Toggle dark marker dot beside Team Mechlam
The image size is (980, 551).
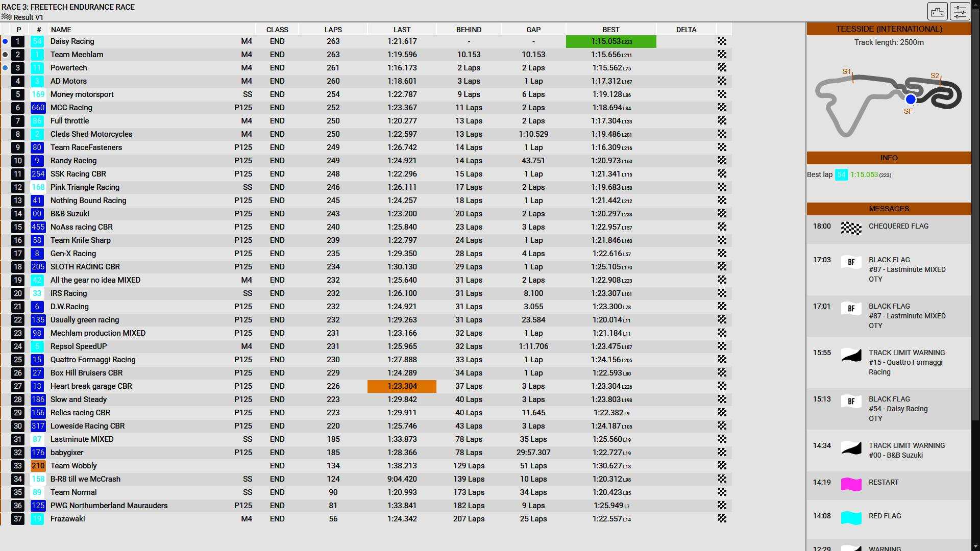5,55
